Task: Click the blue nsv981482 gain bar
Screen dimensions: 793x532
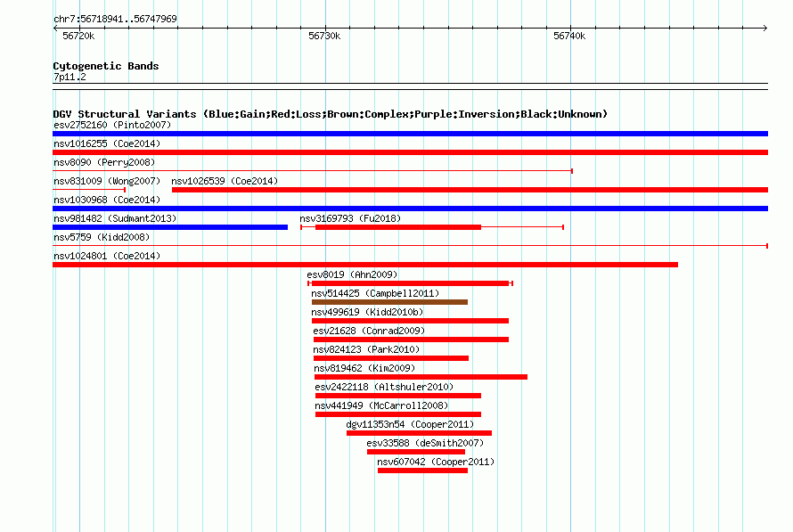Action: [x=170, y=227]
